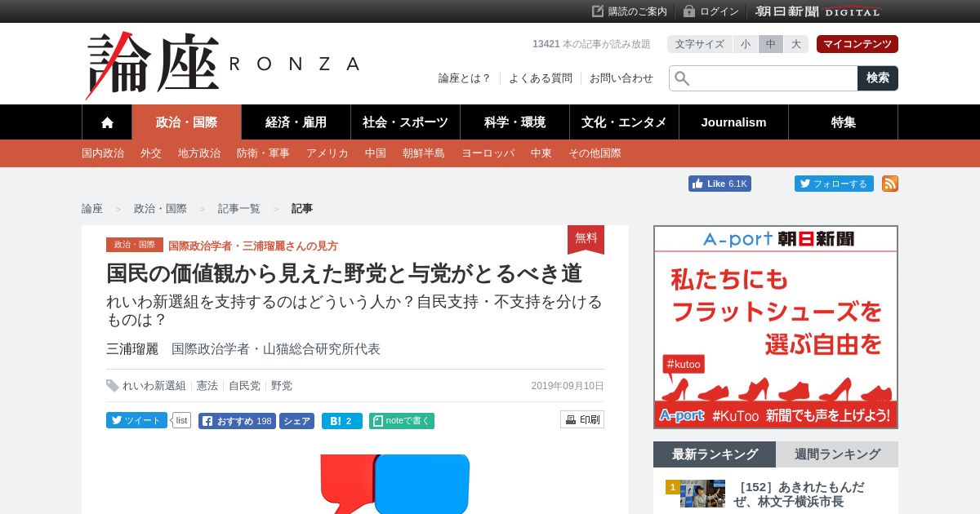Select 中東 subcategory
The image size is (980, 514).
541,153
